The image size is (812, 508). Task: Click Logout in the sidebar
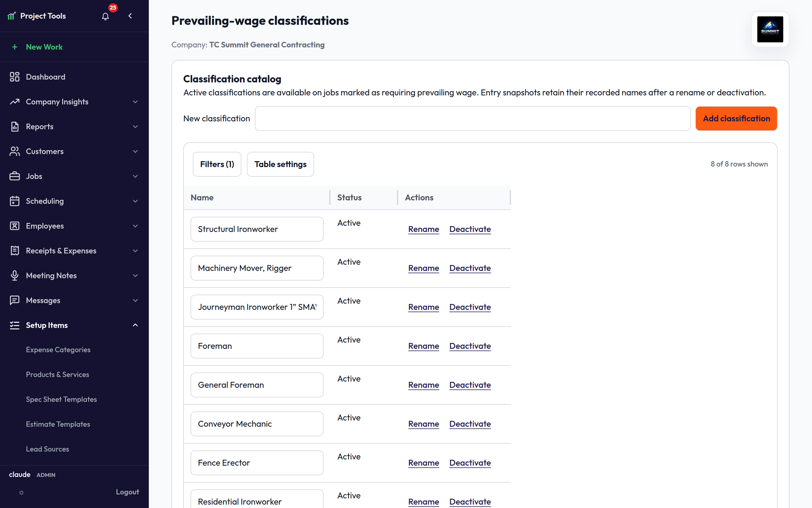pos(127,492)
